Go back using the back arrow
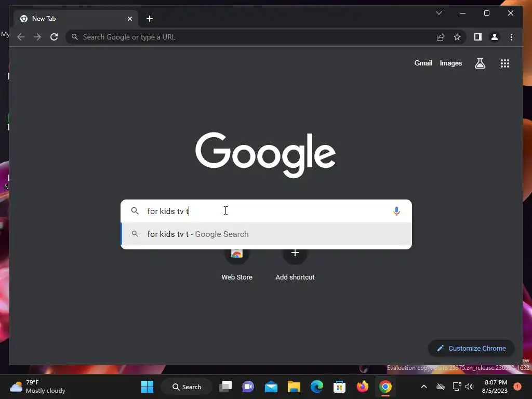Viewport: 532px width, 399px height. click(x=21, y=37)
